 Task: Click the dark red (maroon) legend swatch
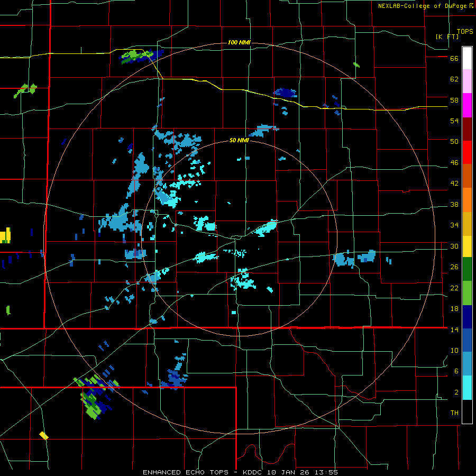[467, 129]
